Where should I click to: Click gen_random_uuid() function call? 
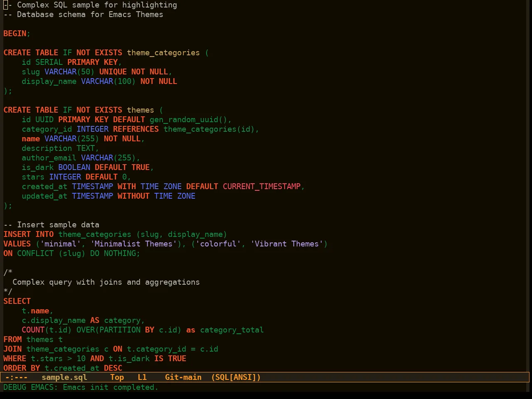[x=188, y=120]
